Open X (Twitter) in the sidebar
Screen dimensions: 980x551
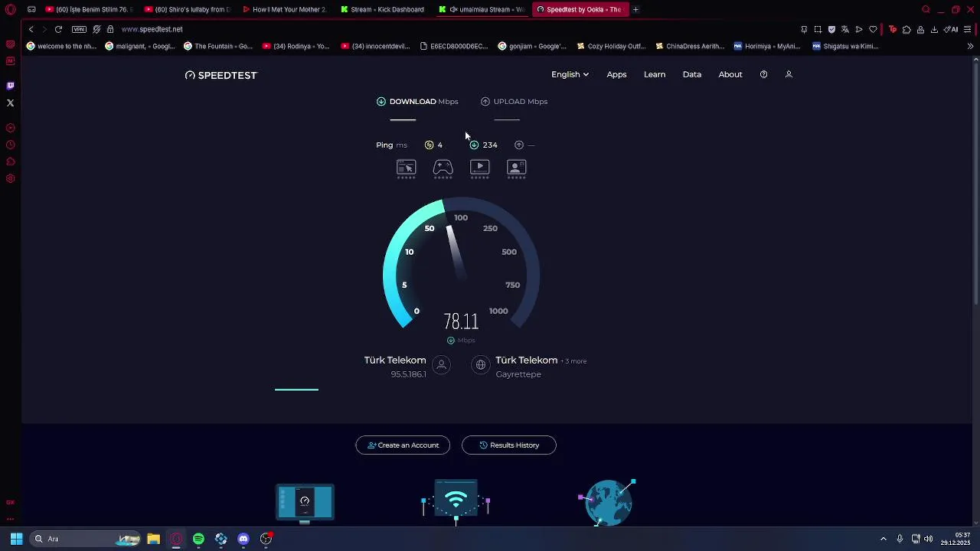10,103
